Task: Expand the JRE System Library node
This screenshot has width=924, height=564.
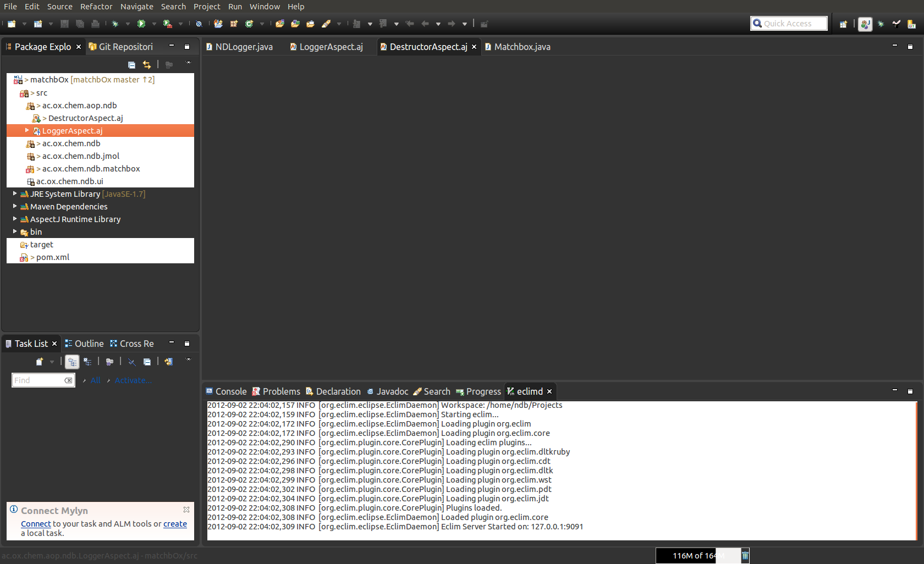Action: [x=14, y=193]
